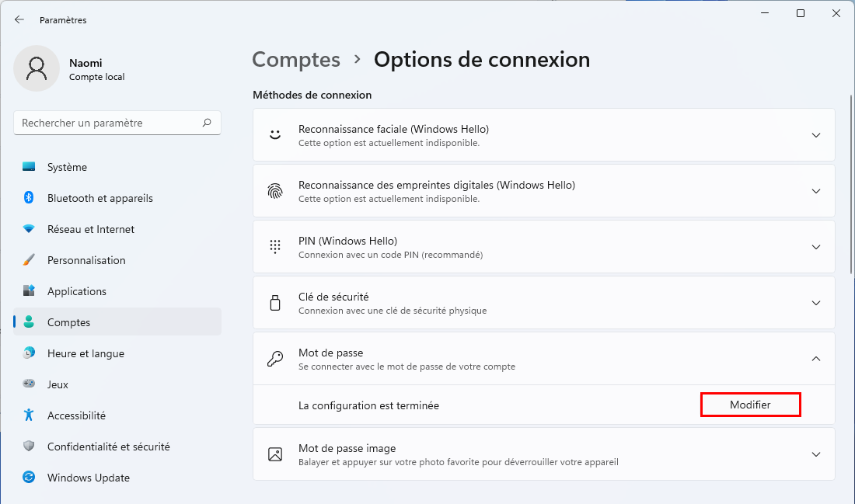
Task: Open the Applications category
Action: [117, 291]
